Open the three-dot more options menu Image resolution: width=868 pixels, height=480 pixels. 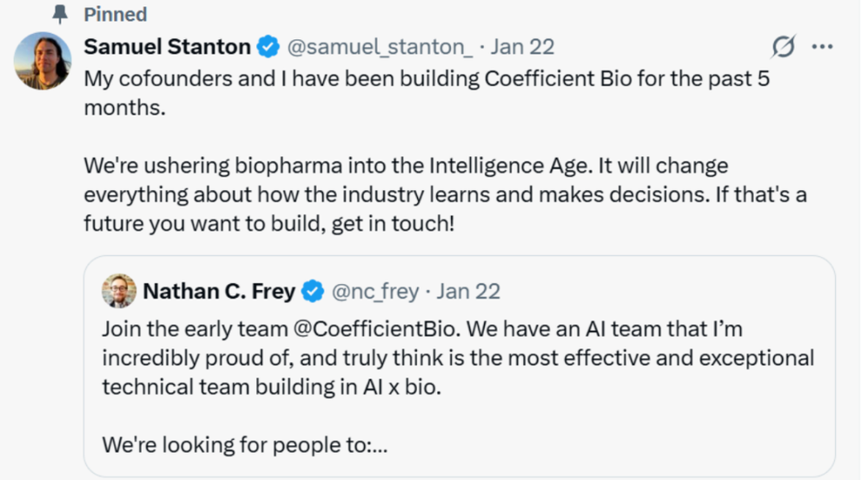click(x=822, y=47)
